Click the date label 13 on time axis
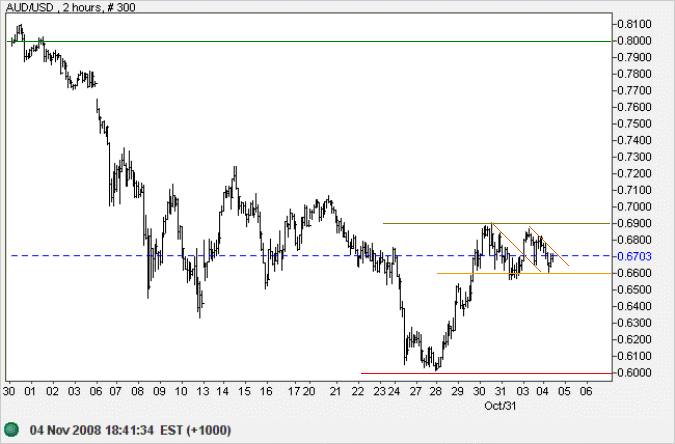Screen dimensions: 675x444 point(203,391)
